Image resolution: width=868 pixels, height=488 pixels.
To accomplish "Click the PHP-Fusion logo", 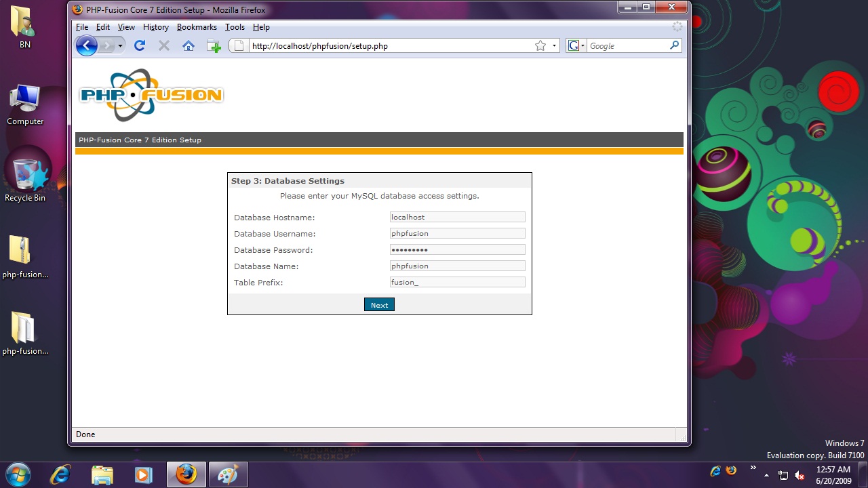I will [x=151, y=95].
